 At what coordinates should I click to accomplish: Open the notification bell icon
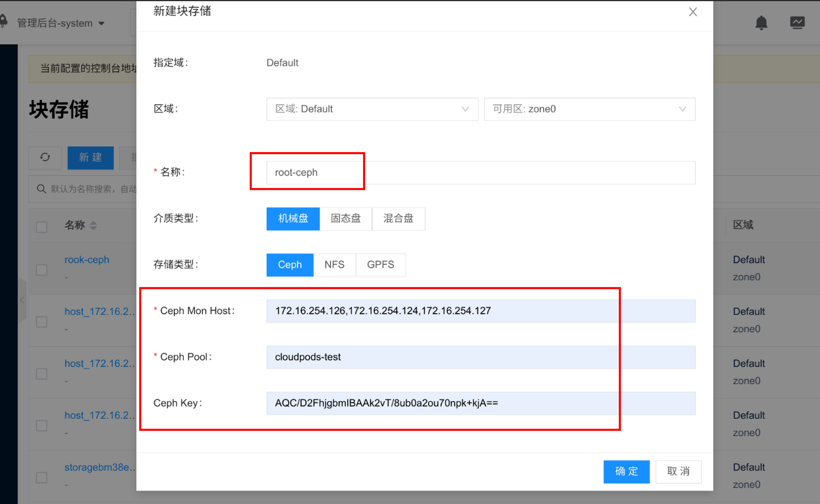point(761,23)
